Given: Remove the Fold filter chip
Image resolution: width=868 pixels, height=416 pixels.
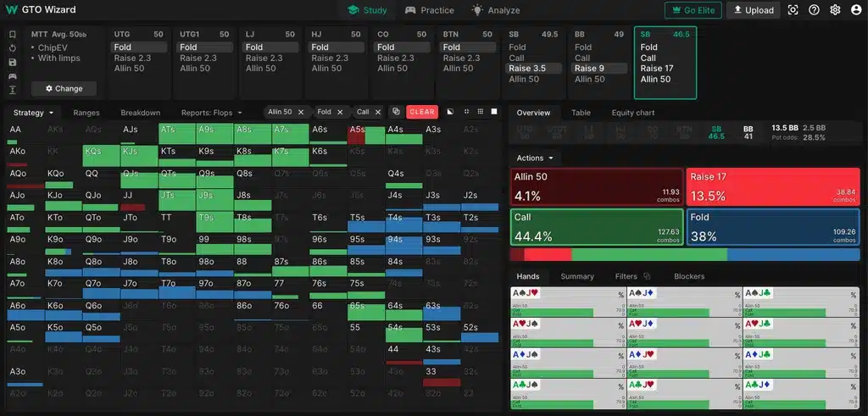Looking at the screenshot, I should [340, 112].
